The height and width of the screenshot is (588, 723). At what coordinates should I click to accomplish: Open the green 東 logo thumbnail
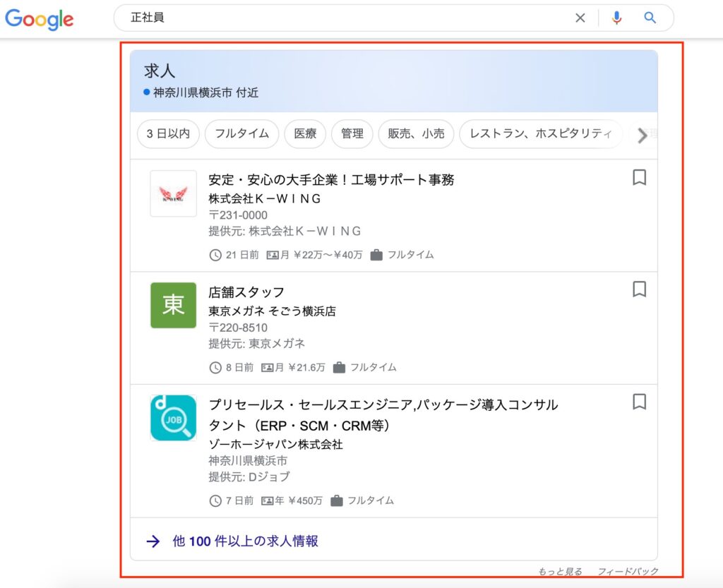pos(174,306)
